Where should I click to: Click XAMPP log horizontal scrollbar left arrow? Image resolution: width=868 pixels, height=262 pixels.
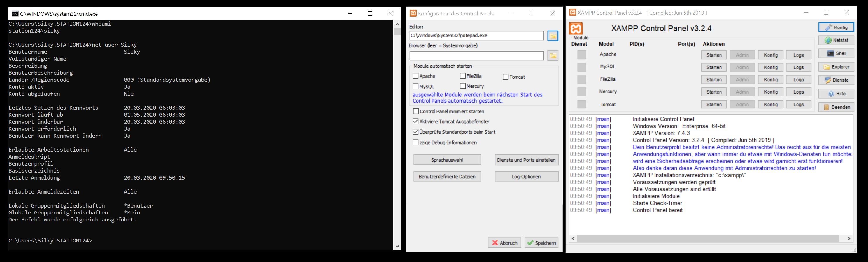point(573,238)
